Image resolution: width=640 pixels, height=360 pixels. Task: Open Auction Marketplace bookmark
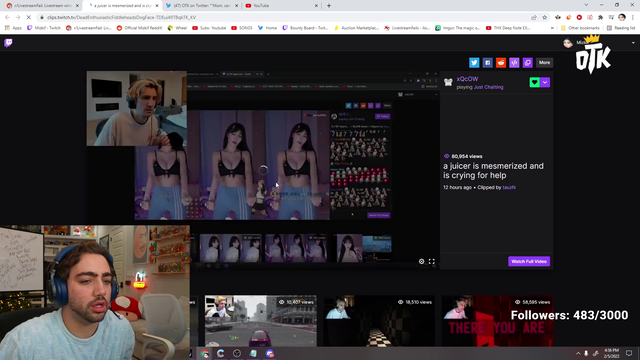point(357,28)
